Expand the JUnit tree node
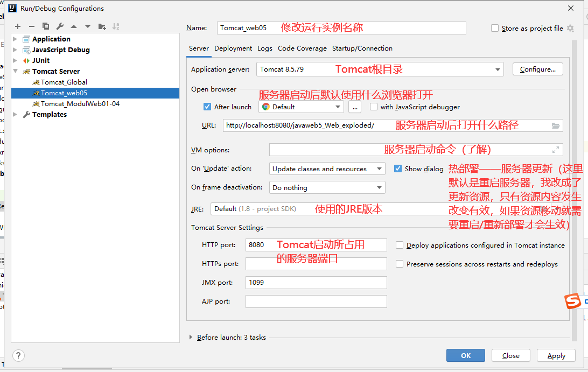The image size is (588, 372). coord(15,60)
